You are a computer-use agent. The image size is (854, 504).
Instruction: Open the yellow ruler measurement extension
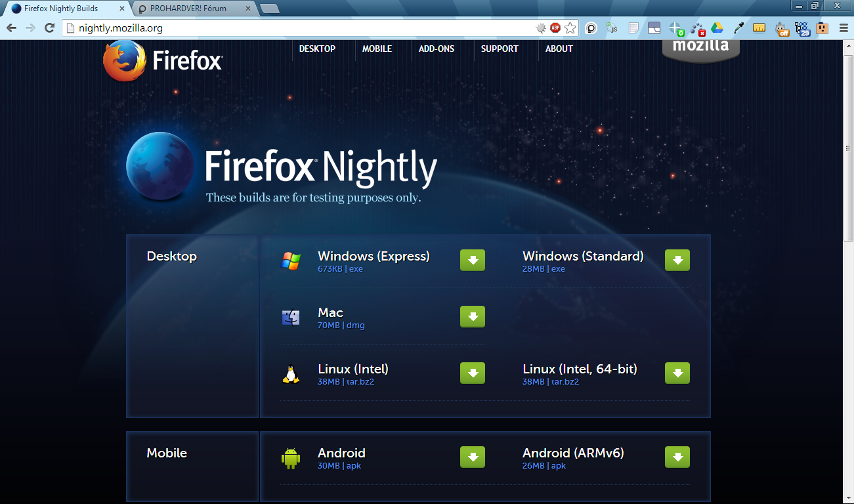click(x=759, y=28)
